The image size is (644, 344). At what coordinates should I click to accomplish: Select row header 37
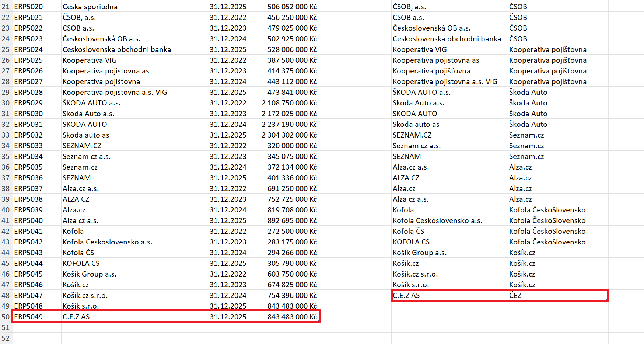point(6,178)
